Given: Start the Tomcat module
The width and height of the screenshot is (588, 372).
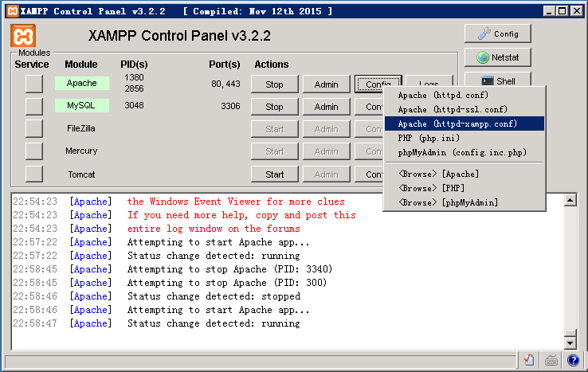Looking at the screenshot, I should (275, 174).
